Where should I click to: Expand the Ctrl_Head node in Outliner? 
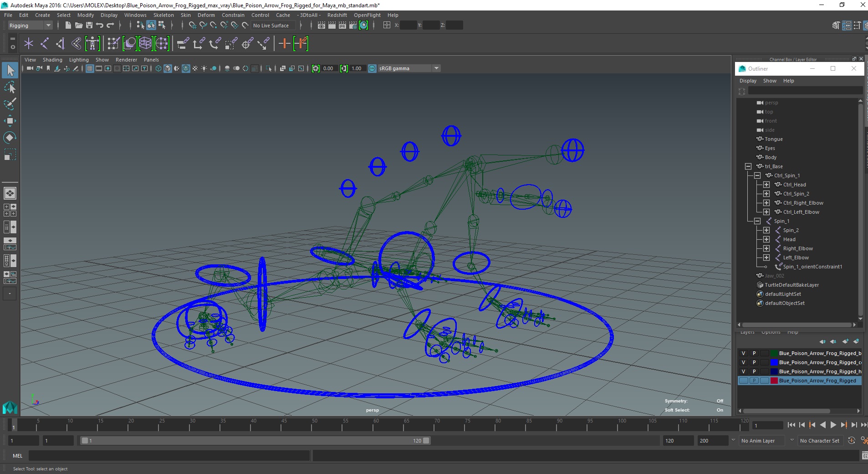pos(766,185)
